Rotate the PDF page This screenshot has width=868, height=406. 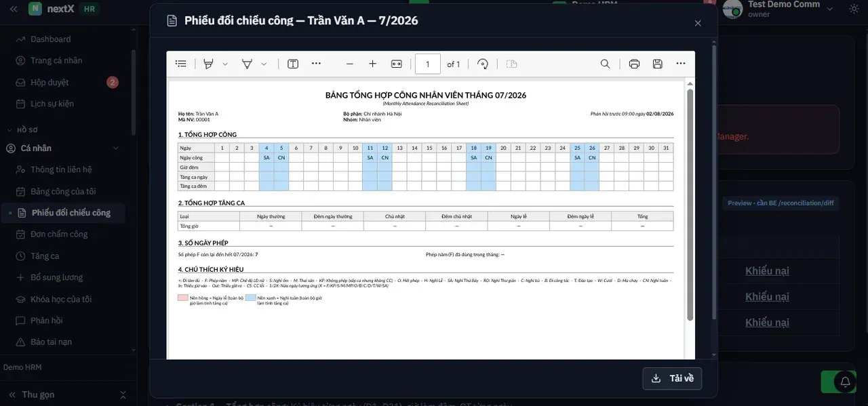click(483, 64)
